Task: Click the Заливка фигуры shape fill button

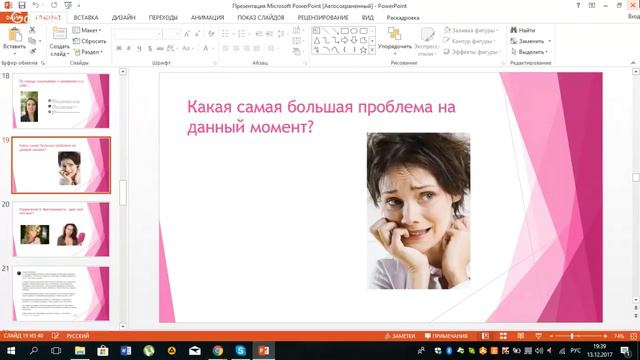Action: click(x=471, y=30)
